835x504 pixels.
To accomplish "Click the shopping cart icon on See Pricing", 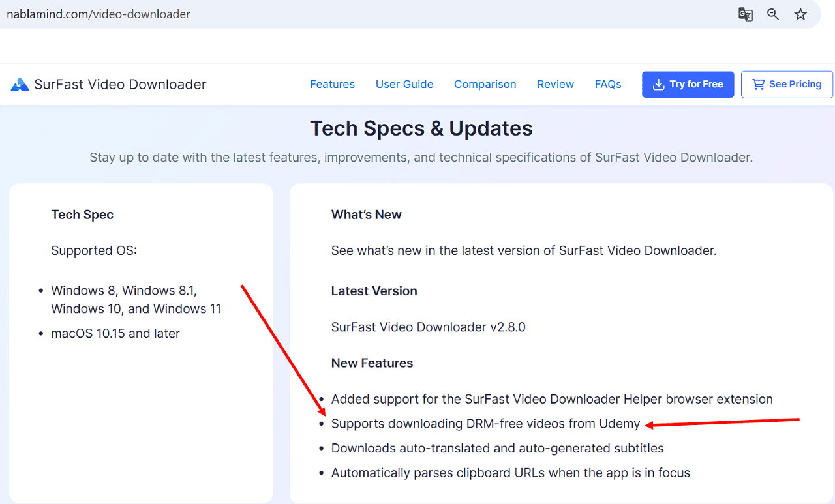I will pyautogui.click(x=758, y=85).
